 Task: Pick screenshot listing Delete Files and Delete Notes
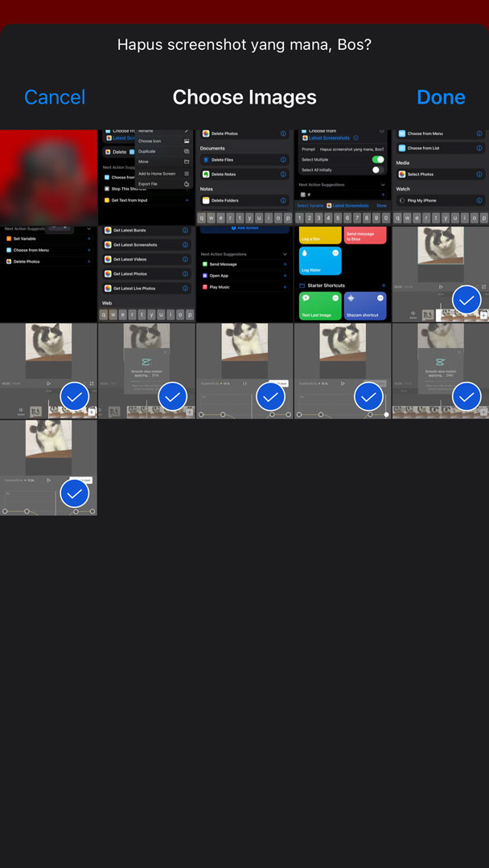point(244,177)
